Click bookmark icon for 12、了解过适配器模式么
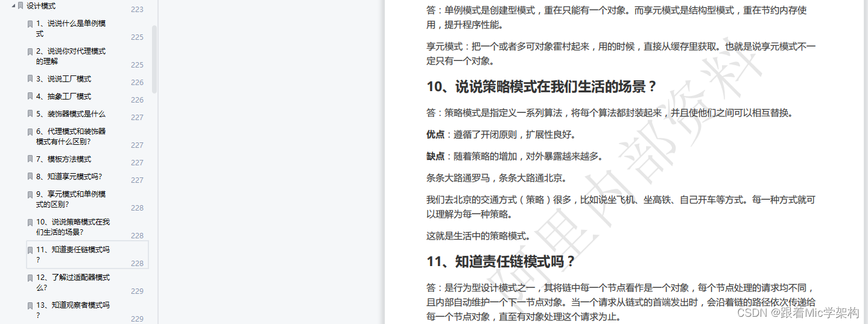Viewport: 868px width, 324px height. pyautogui.click(x=30, y=278)
